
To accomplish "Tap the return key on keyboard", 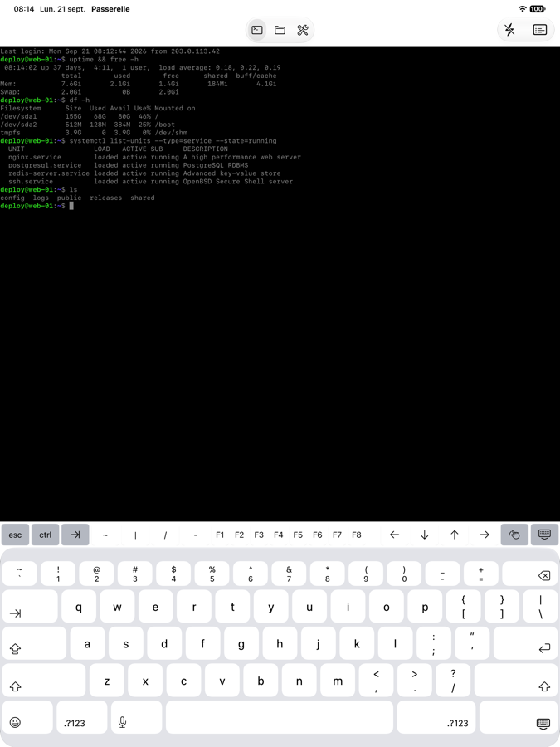I will 526,643.
